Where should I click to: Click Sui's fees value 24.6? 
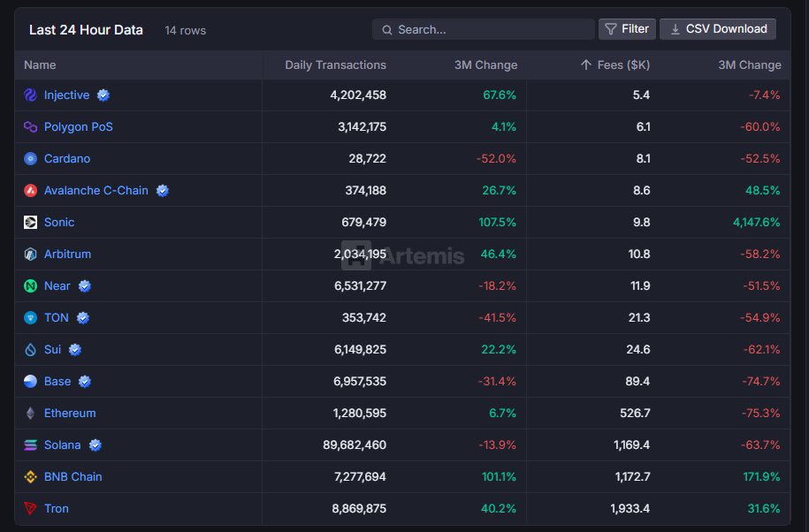[x=638, y=350]
